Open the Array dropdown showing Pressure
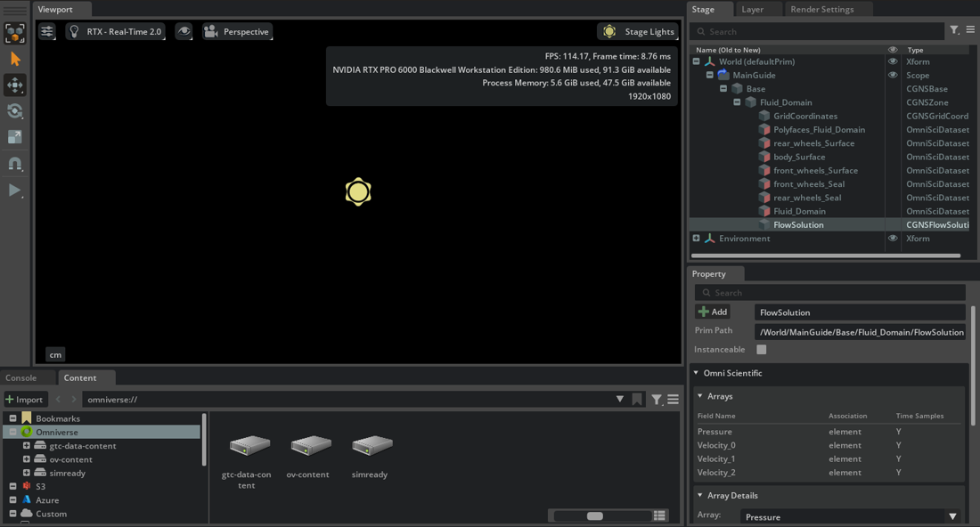Viewport: 980px width, 527px height. 851,516
